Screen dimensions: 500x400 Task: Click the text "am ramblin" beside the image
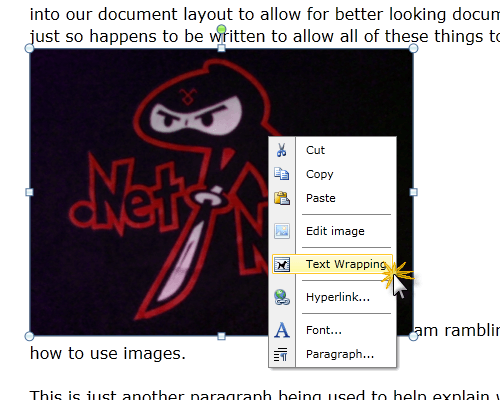(457, 331)
